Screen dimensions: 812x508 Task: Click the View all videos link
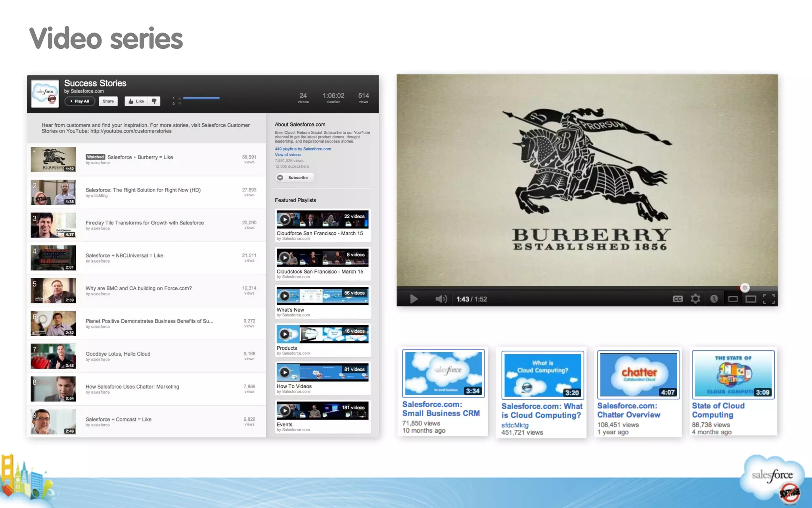coord(287,155)
